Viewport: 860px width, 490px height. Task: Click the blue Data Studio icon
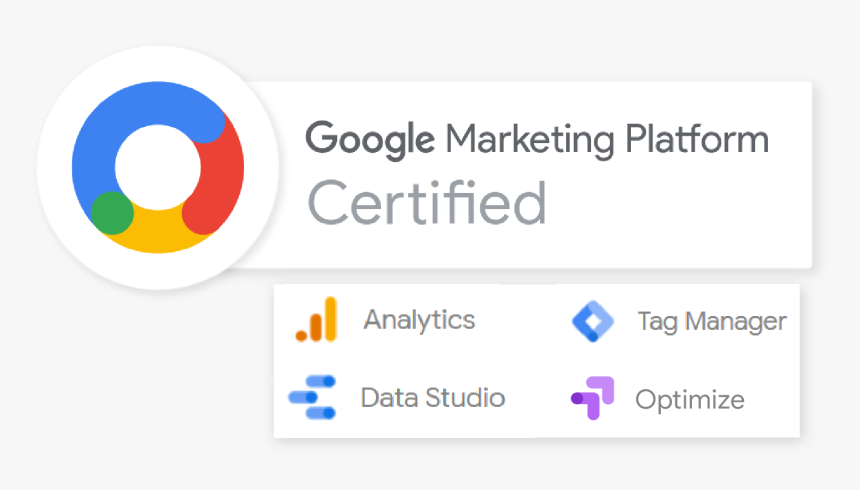pos(312,397)
